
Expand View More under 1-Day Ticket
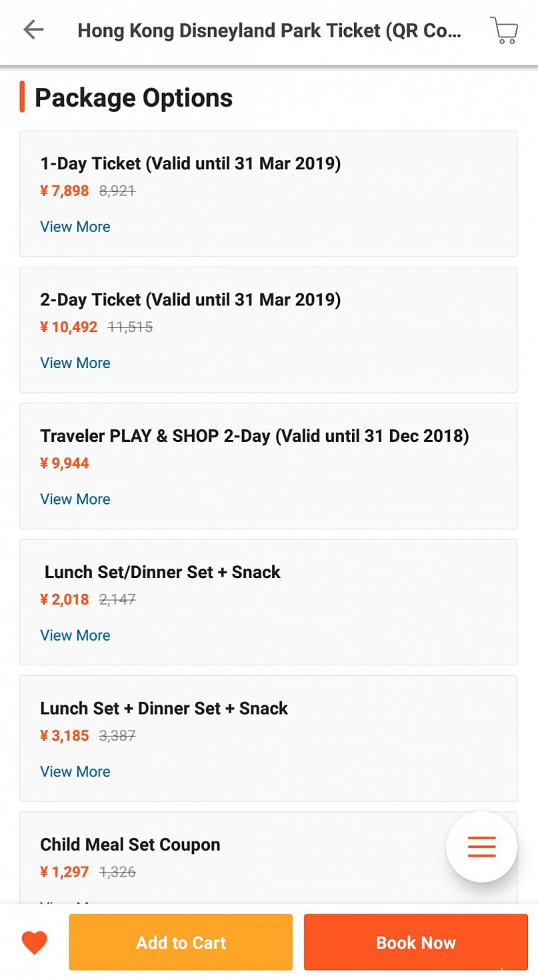tap(75, 227)
